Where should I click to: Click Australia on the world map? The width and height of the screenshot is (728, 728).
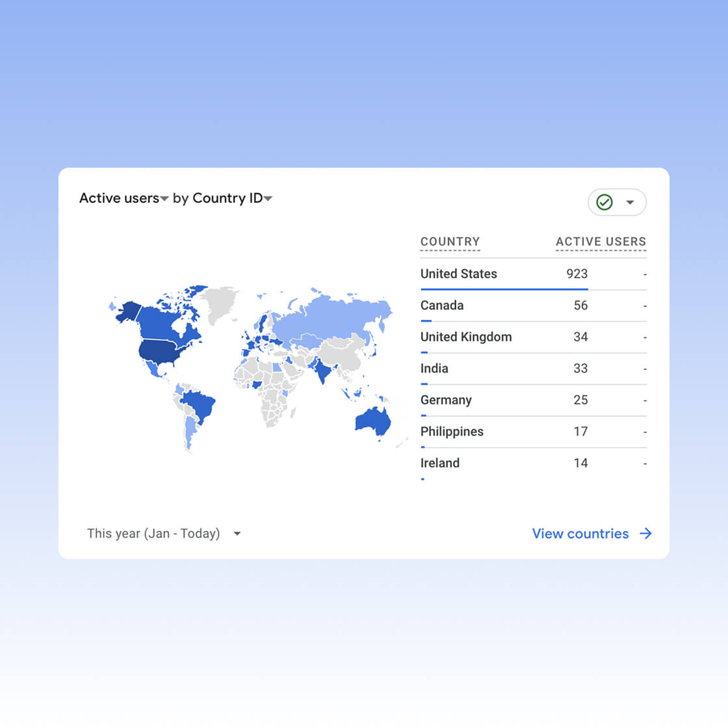click(x=372, y=421)
